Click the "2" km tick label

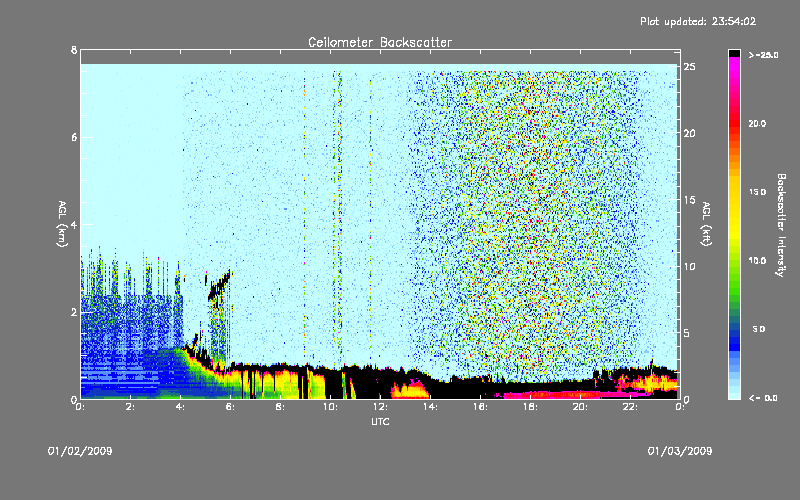pyautogui.click(x=74, y=312)
